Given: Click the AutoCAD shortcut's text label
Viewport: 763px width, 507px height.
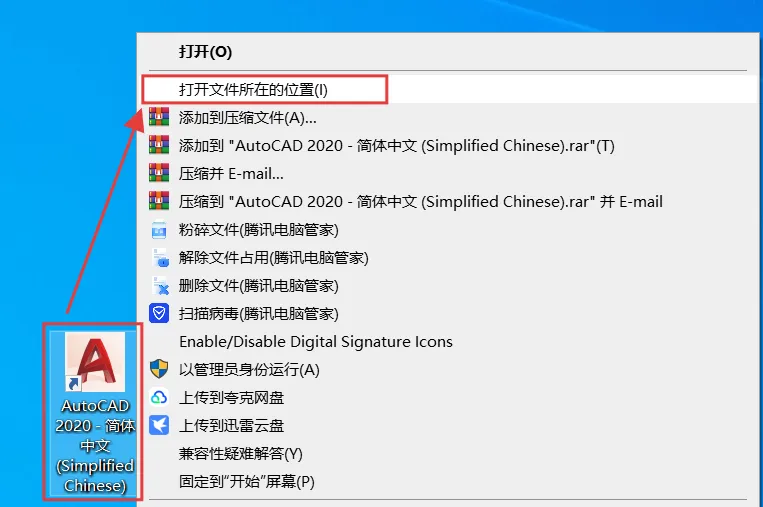Looking at the screenshot, I should (95, 446).
